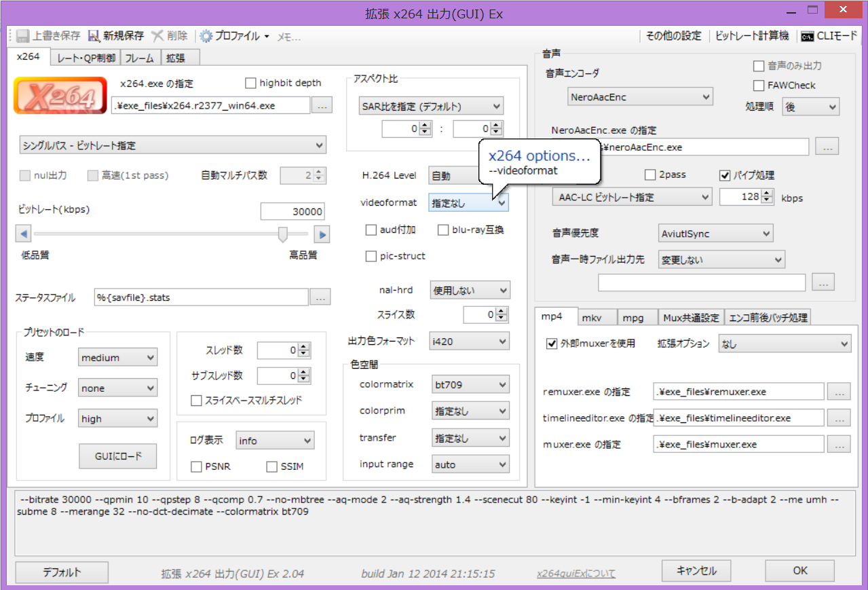Click the ビットレート 30000 input field

(293, 212)
